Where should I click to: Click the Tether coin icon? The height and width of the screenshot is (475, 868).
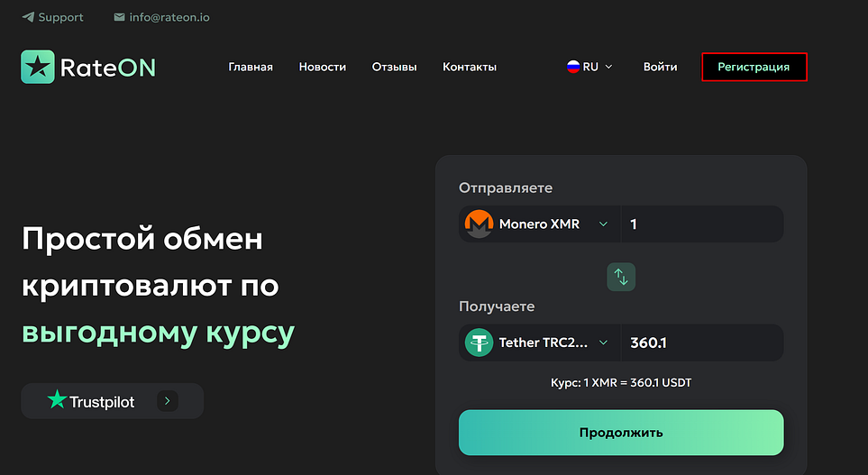tap(479, 343)
